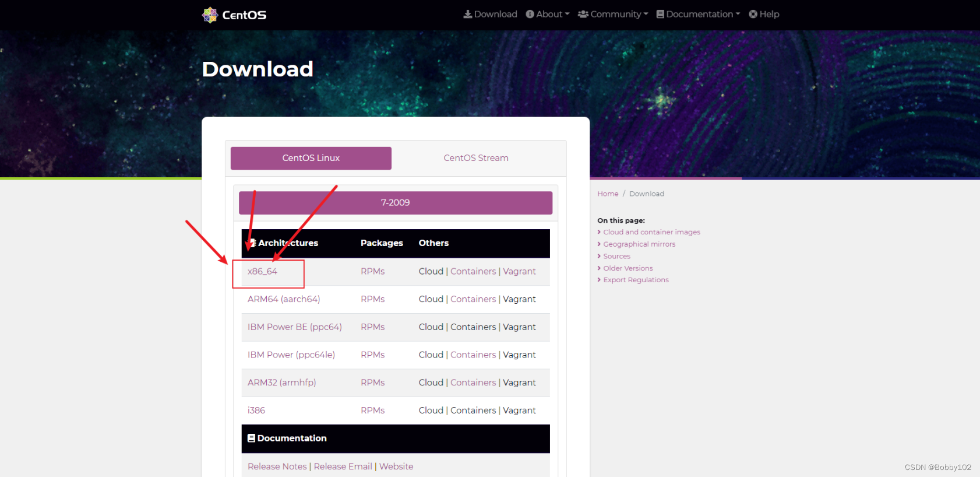Jump to Geographical mirrors section
Viewport: 980px width, 477px height.
point(639,244)
